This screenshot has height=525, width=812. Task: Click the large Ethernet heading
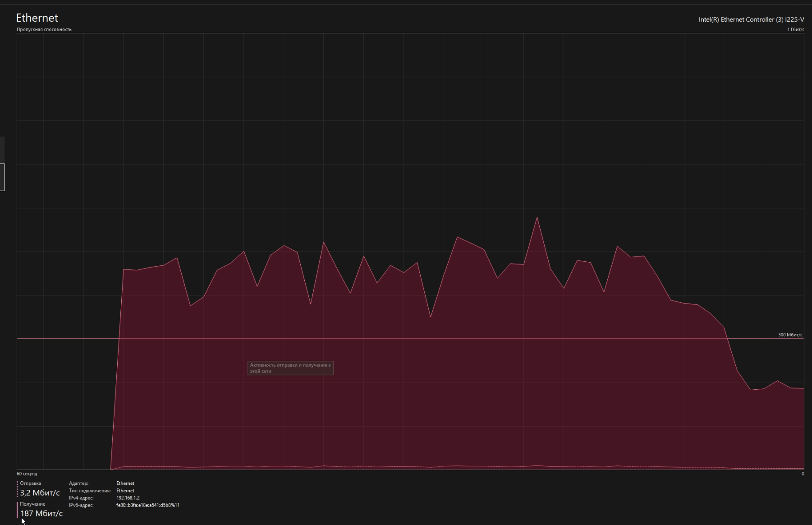tap(37, 18)
